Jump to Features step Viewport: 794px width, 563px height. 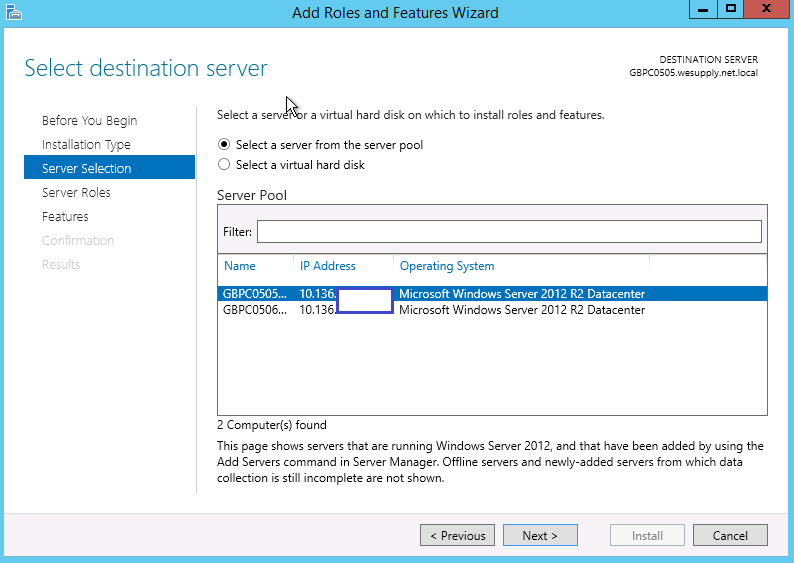(65, 217)
